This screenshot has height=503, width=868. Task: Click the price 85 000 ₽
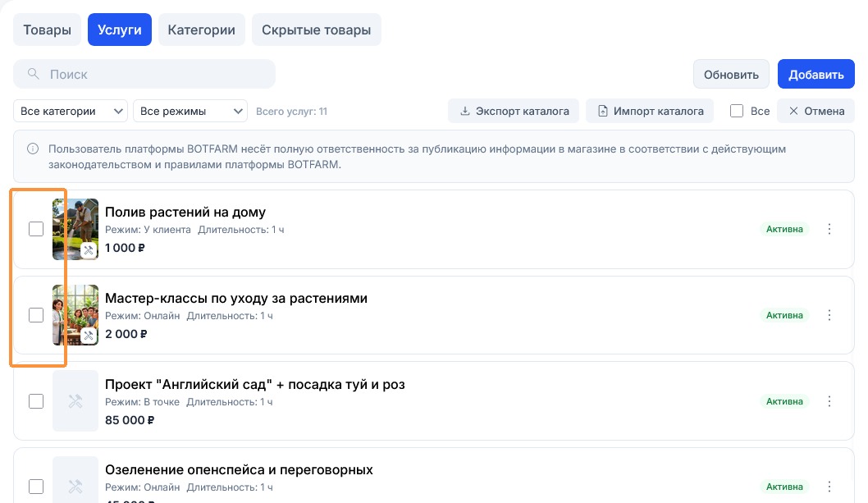pos(130,420)
